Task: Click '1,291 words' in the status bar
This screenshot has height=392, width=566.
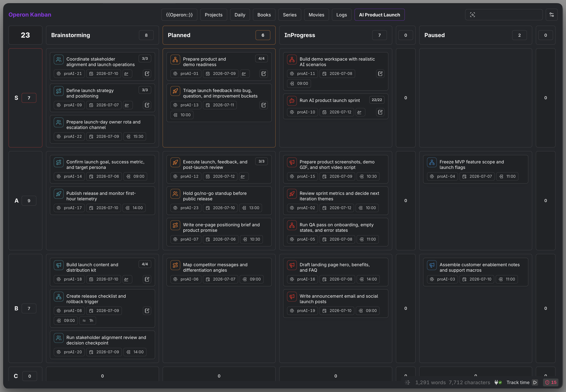Action: pos(430,382)
